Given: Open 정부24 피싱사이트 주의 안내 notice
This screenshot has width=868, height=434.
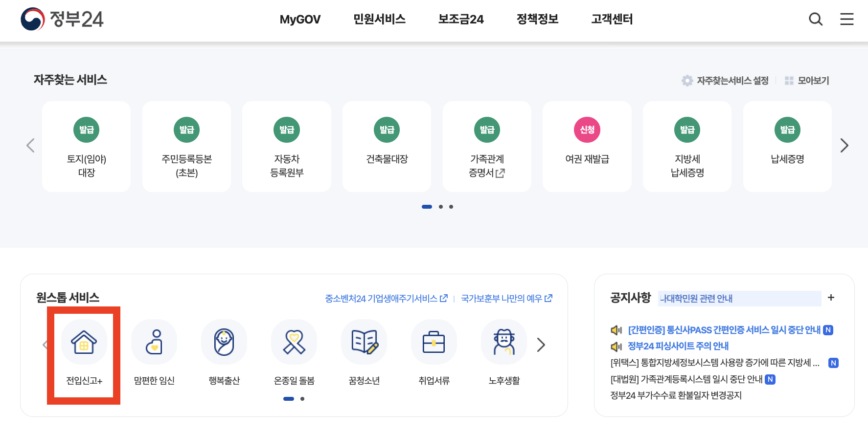Looking at the screenshot, I should (x=678, y=346).
